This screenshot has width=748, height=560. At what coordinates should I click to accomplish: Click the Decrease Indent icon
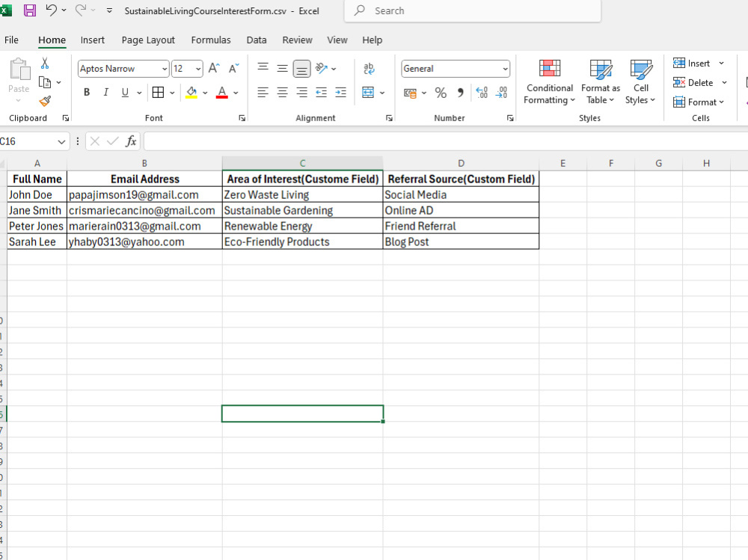[x=321, y=92]
